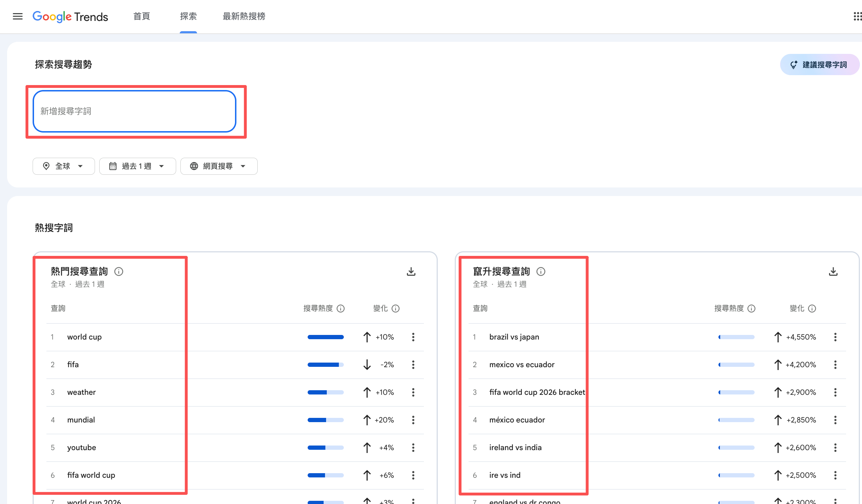This screenshot has width=862, height=504.
Task: Click the Google Trends logo
Action: tap(70, 17)
